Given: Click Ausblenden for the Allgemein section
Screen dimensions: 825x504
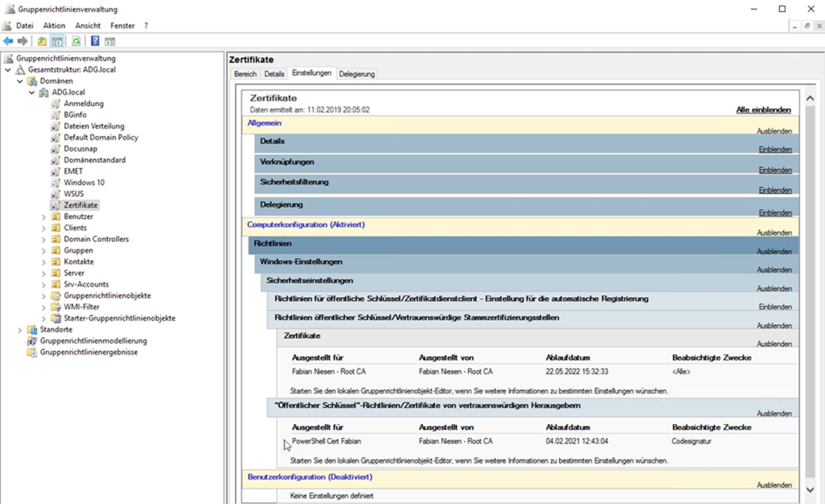Looking at the screenshot, I should point(774,131).
